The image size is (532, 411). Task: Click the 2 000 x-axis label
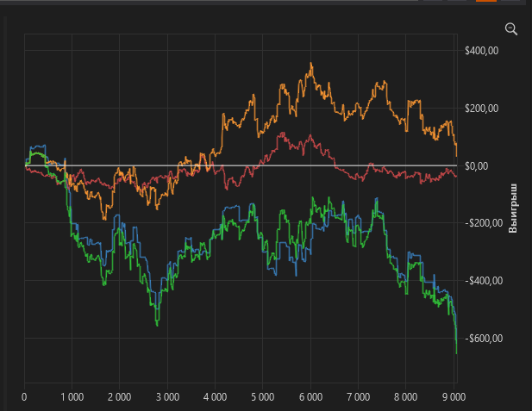120,396
